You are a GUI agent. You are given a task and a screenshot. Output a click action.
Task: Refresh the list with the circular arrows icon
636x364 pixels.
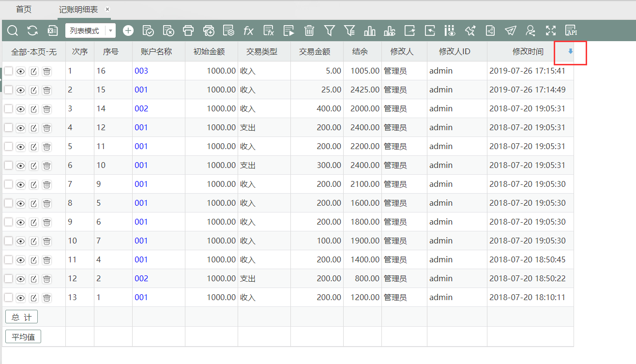32,31
